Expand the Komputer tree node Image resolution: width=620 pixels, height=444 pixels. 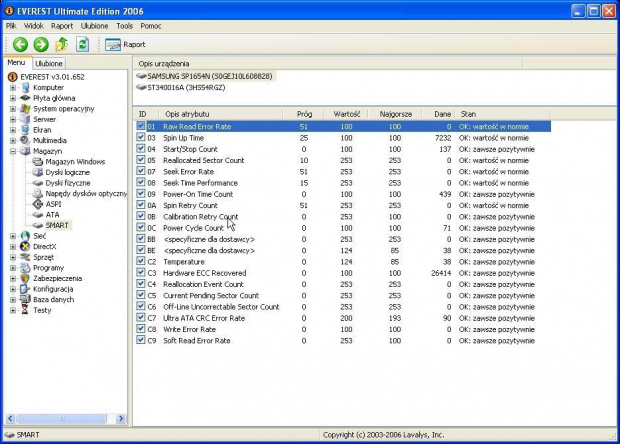(x=13, y=87)
